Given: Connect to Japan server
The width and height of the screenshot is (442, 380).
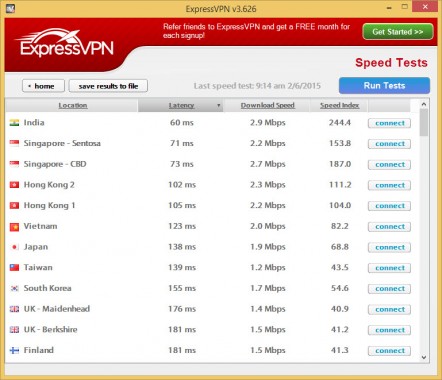Looking at the screenshot, I should (389, 247).
